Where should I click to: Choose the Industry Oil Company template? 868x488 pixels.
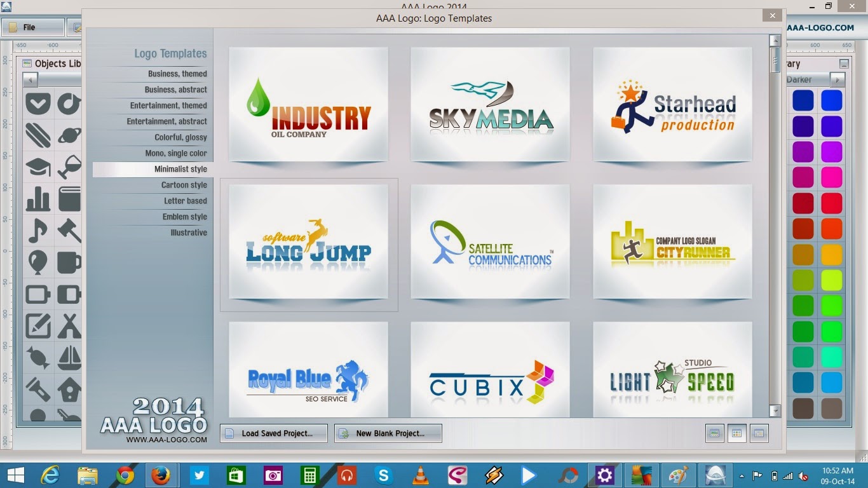click(308, 104)
